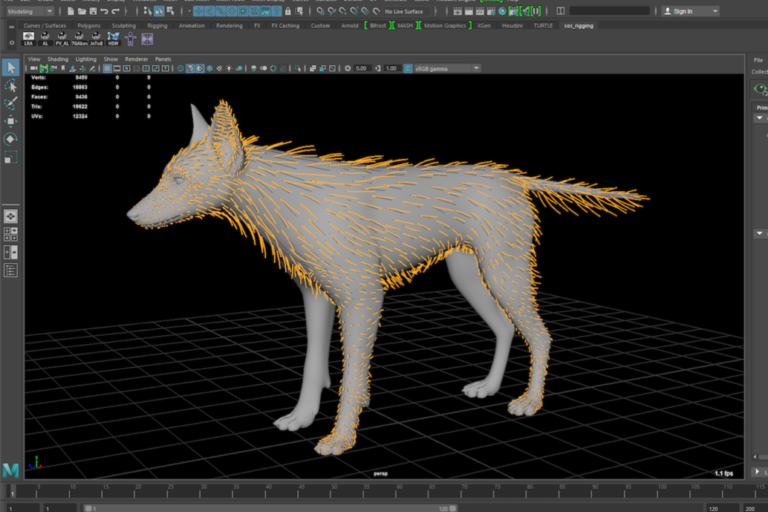Choose the Move tool in toolbox

10,121
